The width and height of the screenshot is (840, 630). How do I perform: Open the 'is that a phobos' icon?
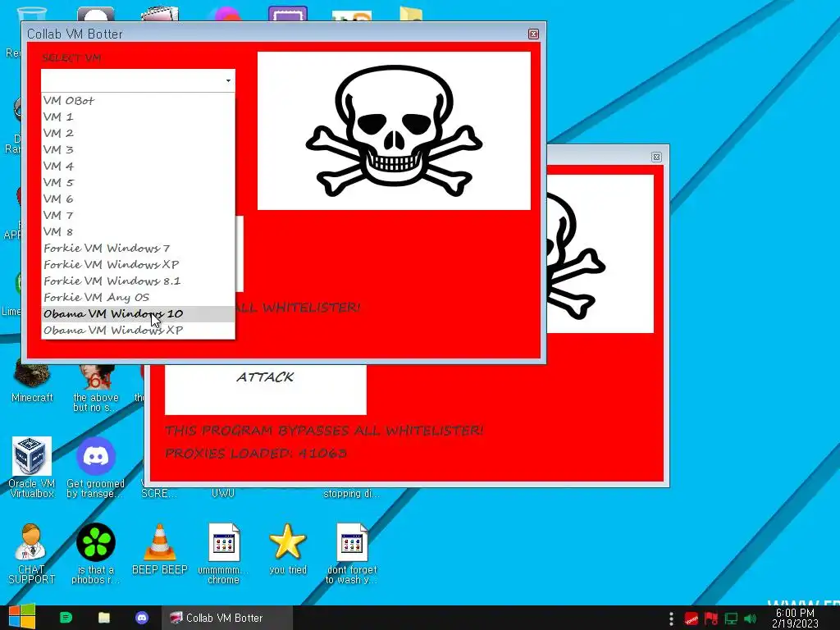click(95, 554)
